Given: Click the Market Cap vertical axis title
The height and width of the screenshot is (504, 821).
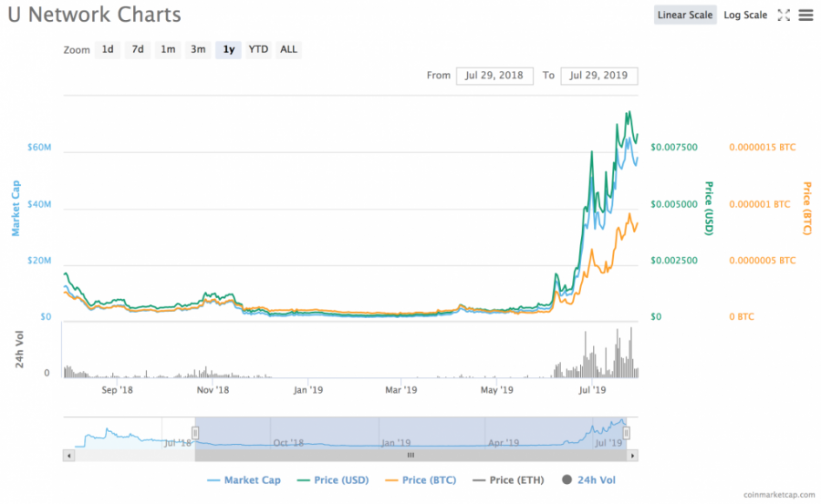Looking at the screenshot, I should (x=16, y=209).
